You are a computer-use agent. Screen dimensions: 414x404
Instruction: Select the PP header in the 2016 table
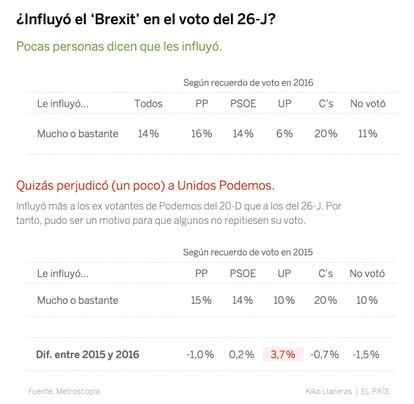202,104
